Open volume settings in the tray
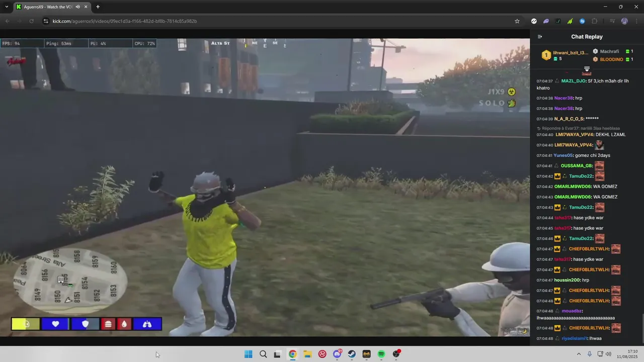 (x=608, y=354)
